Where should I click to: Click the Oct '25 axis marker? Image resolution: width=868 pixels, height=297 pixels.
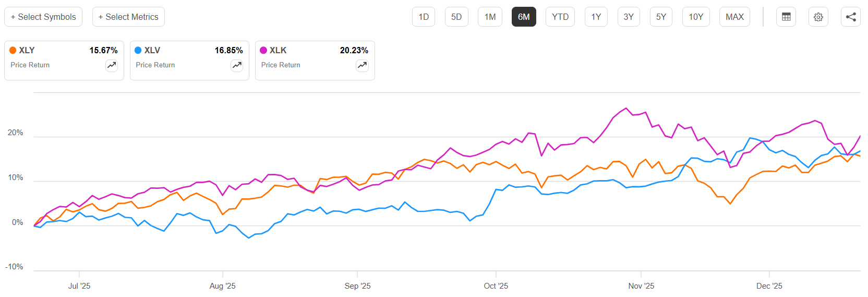(x=496, y=286)
